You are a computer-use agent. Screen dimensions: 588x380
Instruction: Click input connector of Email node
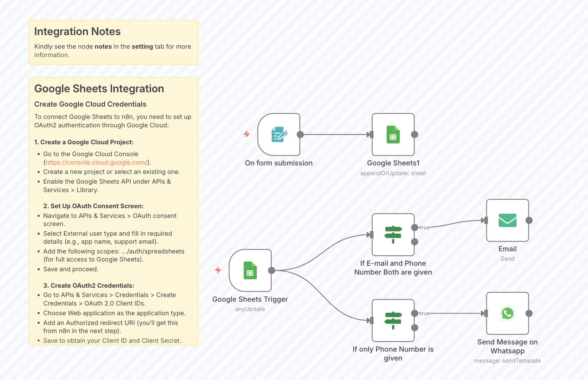point(486,220)
